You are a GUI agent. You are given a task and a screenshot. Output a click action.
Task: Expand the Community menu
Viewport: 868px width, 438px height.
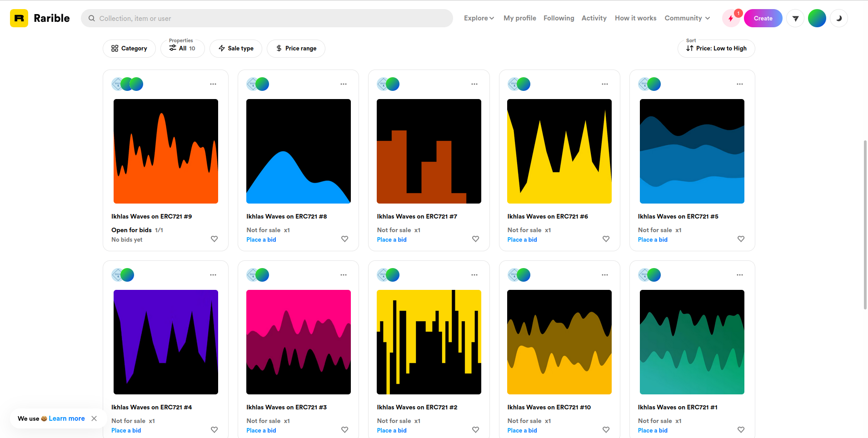point(687,18)
